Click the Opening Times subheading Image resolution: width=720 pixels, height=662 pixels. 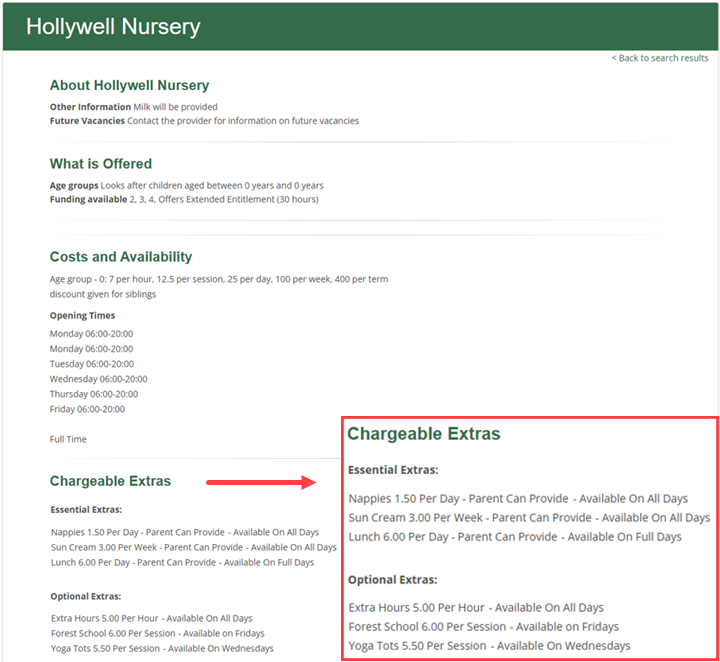[x=82, y=316]
